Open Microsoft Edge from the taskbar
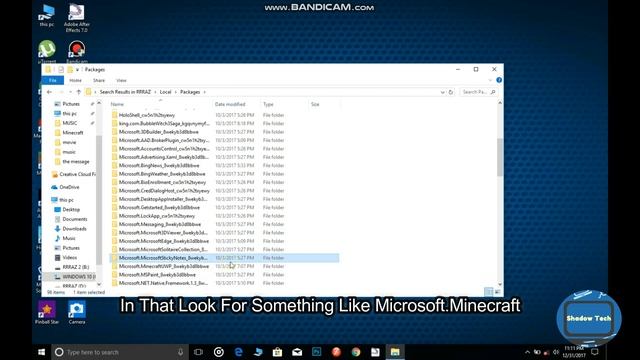The height and width of the screenshot is (360, 640). pyautogui.click(x=238, y=352)
